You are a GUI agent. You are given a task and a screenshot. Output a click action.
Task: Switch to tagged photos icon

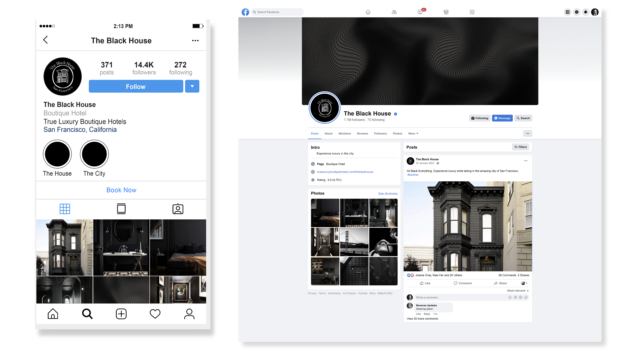(x=178, y=209)
